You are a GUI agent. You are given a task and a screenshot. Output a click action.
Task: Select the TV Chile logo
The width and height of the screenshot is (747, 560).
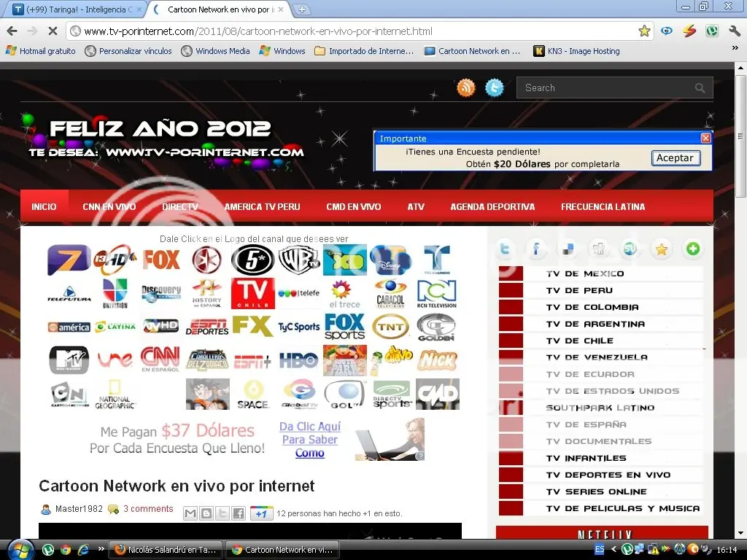(252, 293)
